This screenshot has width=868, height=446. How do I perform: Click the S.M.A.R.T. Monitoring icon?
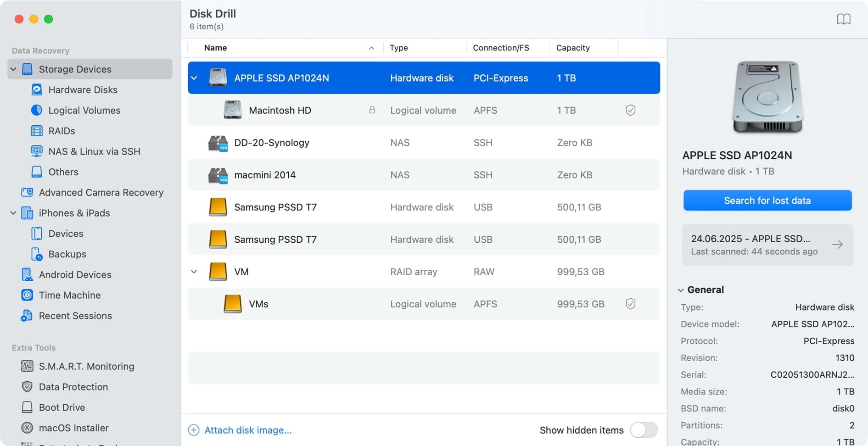(27, 366)
